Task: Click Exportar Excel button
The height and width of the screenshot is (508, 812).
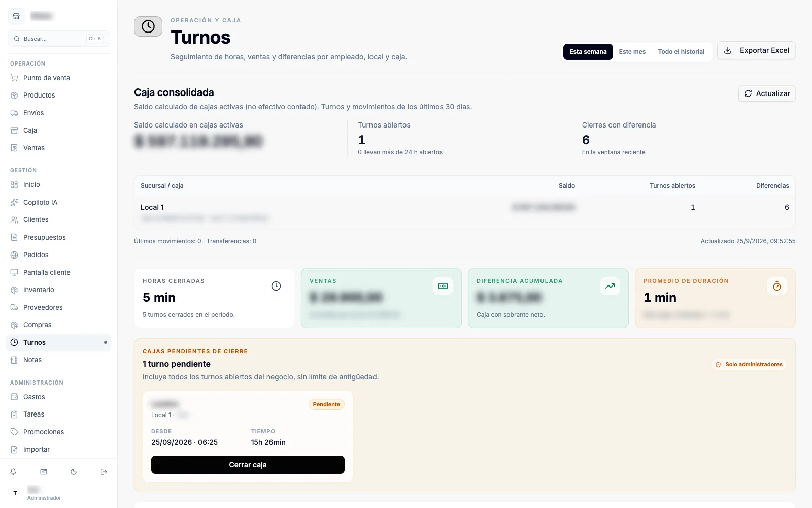Action: point(756,50)
